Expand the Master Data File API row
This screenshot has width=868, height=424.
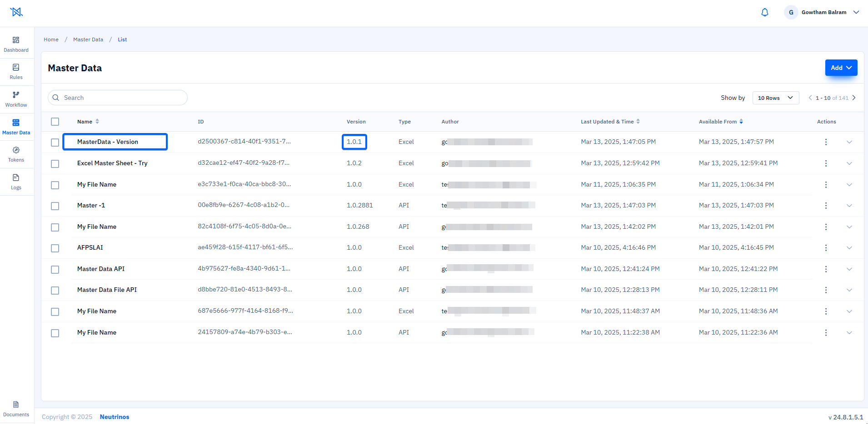pos(849,290)
